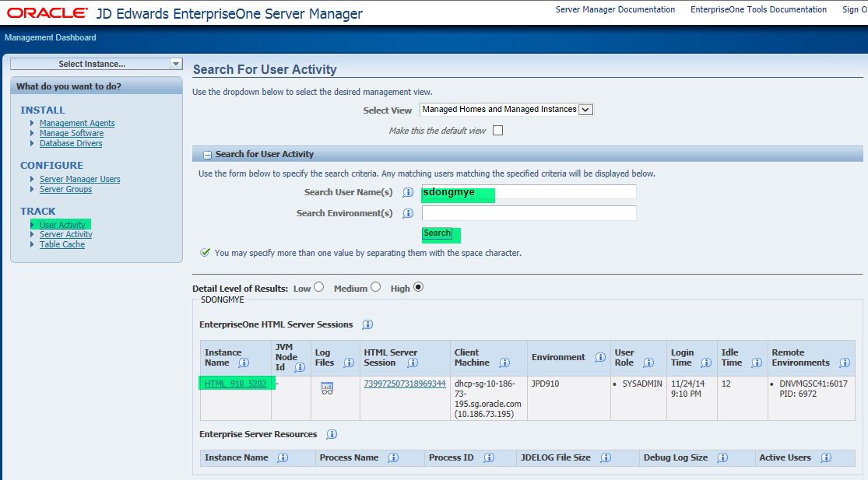Screen dimensions: 868x480
Task: Click Sign Out link at top right
Action: coord(855,9)
